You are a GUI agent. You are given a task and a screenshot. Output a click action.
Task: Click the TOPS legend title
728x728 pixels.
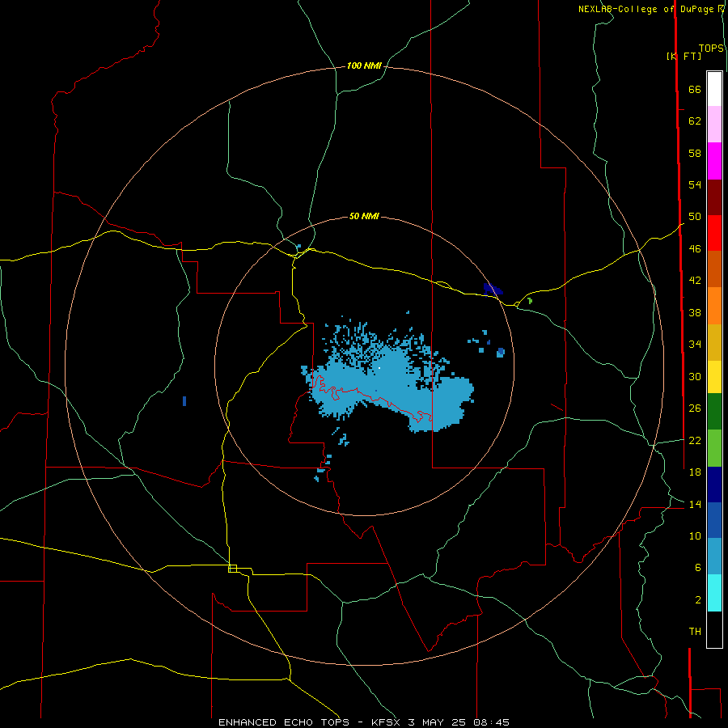(711, 49)
